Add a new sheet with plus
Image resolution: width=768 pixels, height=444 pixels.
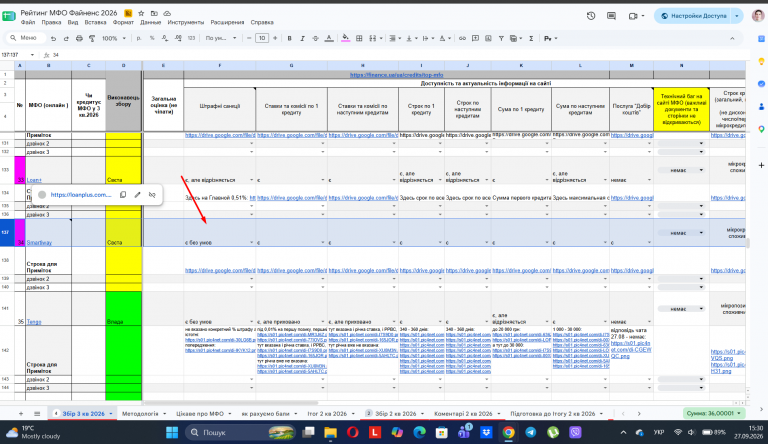[x=21, y=414]
